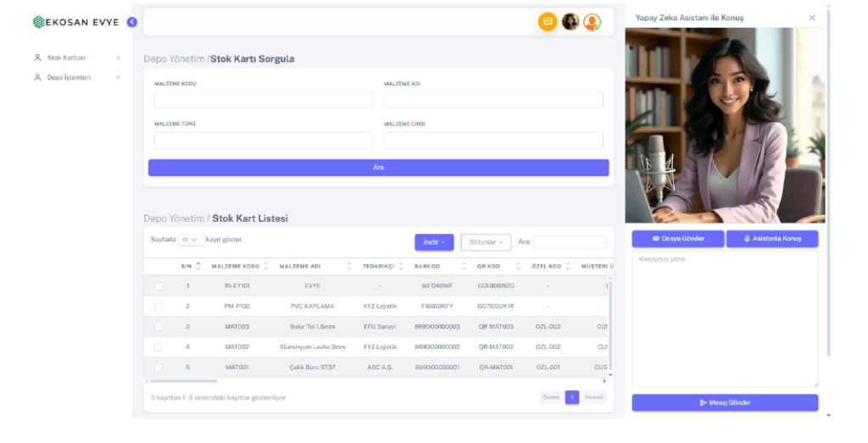
Task: Collapse the sidebar with the blue arrow icon
Action: click(132, 22)
